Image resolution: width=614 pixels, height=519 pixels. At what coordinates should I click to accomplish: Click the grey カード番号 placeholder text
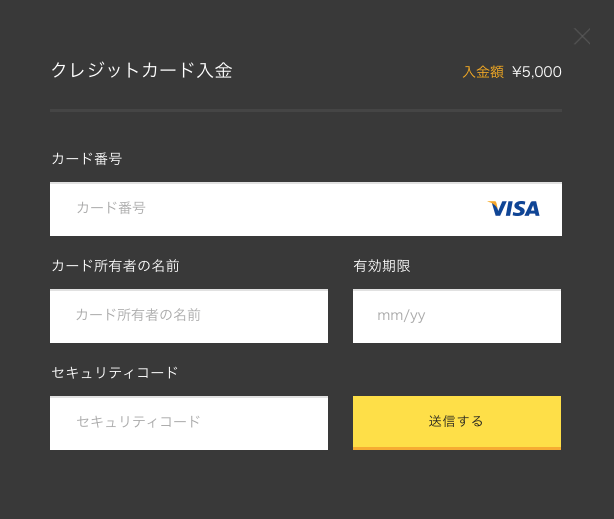(111, 208)
